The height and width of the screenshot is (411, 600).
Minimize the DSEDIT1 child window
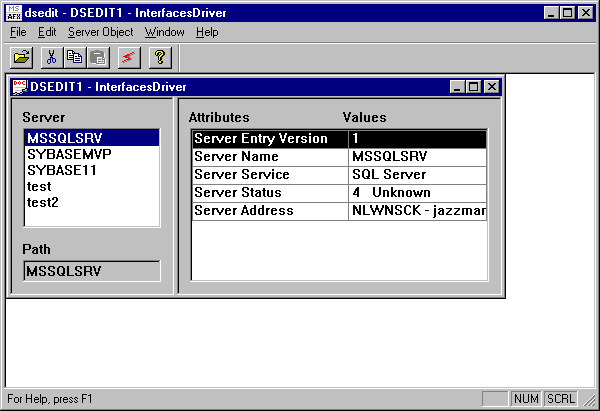tap(457, 87)
